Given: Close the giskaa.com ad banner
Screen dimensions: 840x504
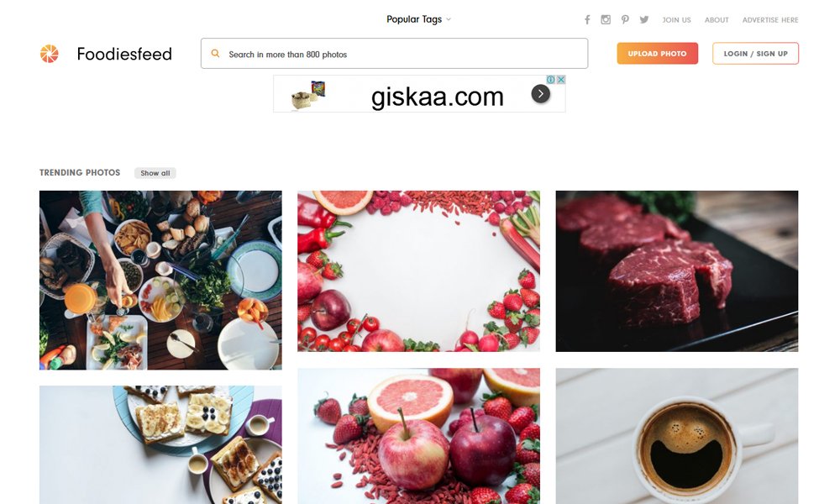Looking at the screenshot, I should click(561, 79).
